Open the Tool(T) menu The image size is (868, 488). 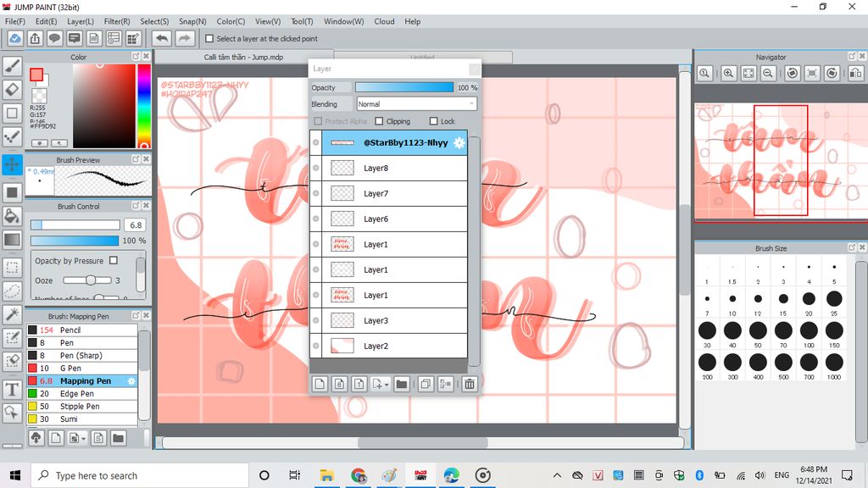302,21
